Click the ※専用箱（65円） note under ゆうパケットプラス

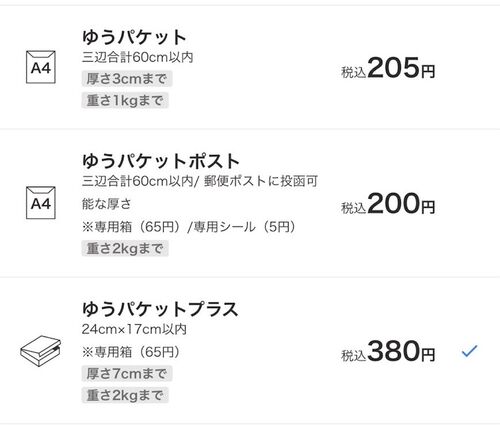[131, 352]
